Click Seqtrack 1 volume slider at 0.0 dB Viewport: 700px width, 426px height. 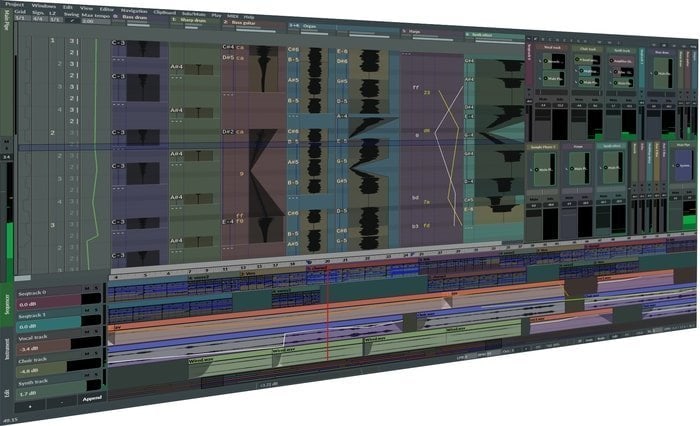coord(58,323)
